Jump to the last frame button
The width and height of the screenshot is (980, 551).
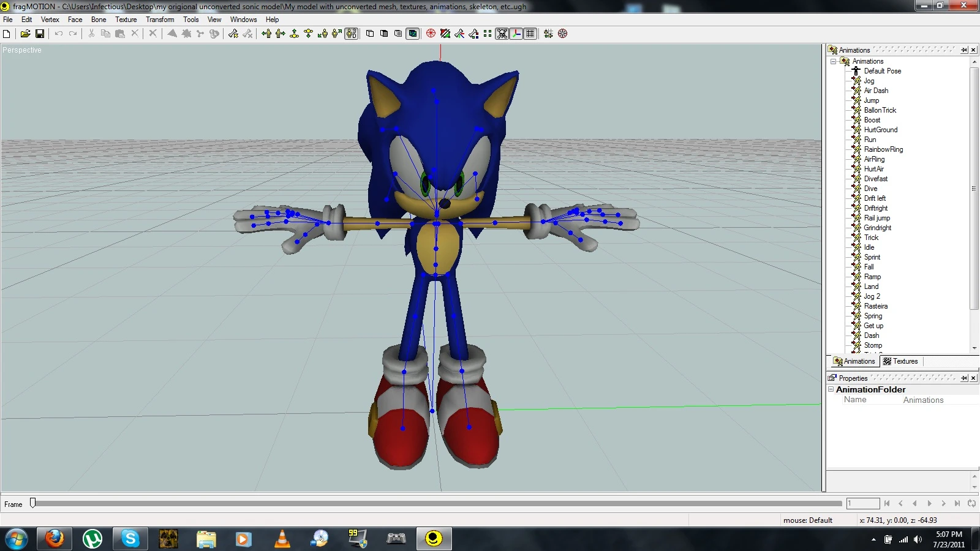click(957, 503)
